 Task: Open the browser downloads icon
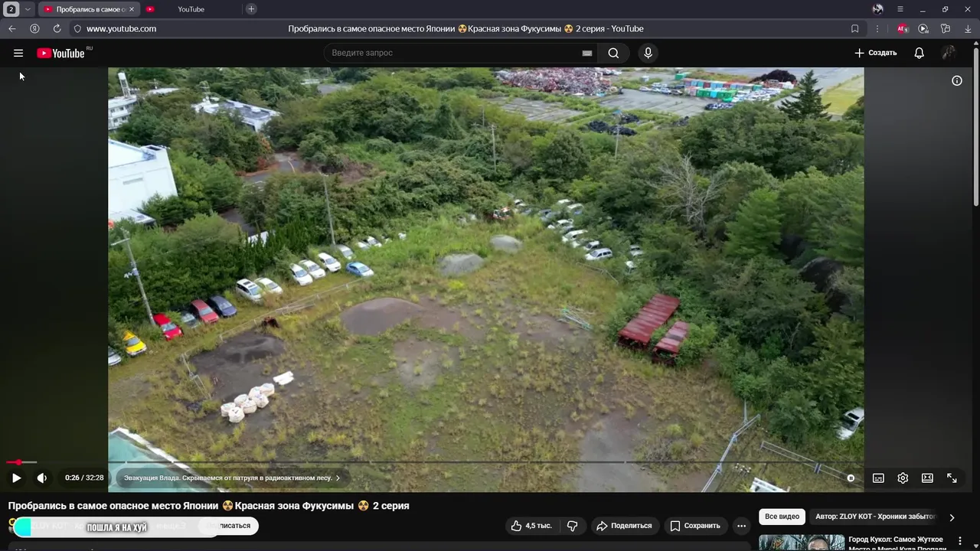coord(968,28)
